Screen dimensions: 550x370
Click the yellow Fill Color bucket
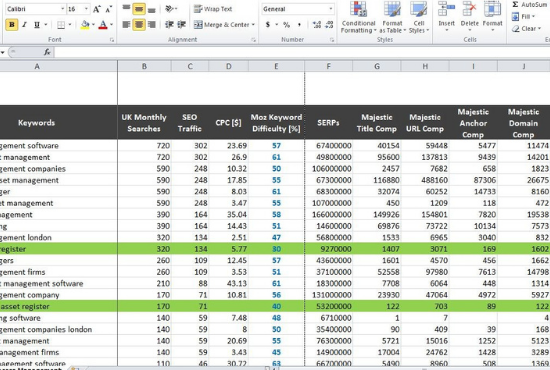[85, 25]
